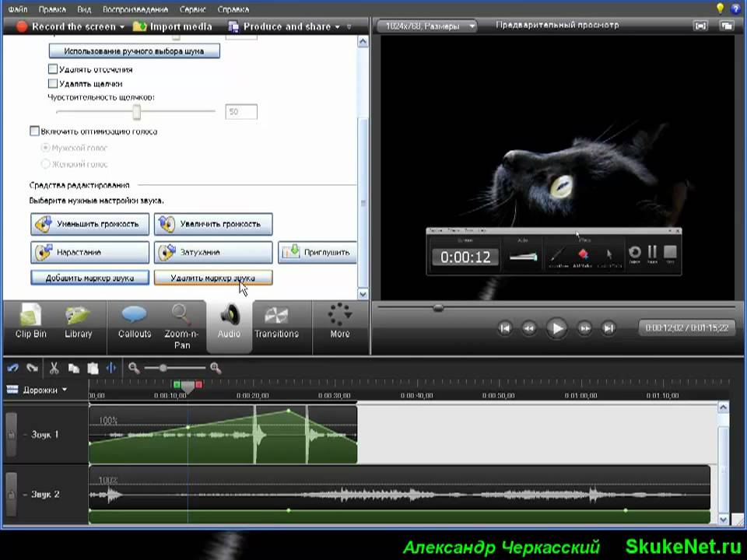Click Import media button
This screenshot has width=747, height=560.
point(173,26)
